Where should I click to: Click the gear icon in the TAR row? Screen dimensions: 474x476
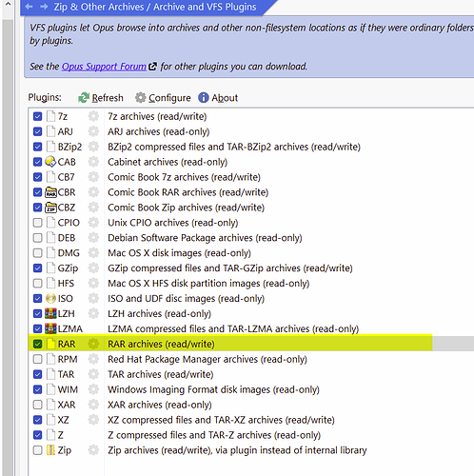click(93, 374)
